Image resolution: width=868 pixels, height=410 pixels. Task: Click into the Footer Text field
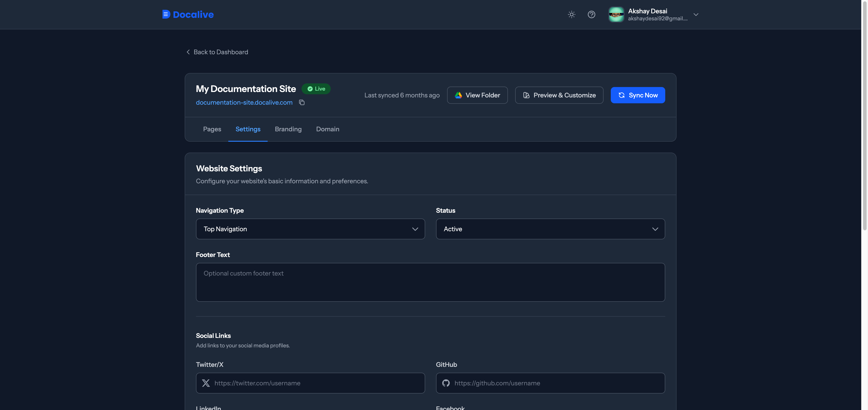click(x=430, y=282)
